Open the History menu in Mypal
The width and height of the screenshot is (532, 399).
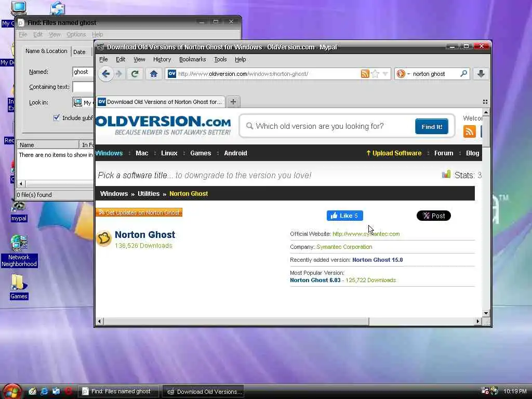coord(162,59)
